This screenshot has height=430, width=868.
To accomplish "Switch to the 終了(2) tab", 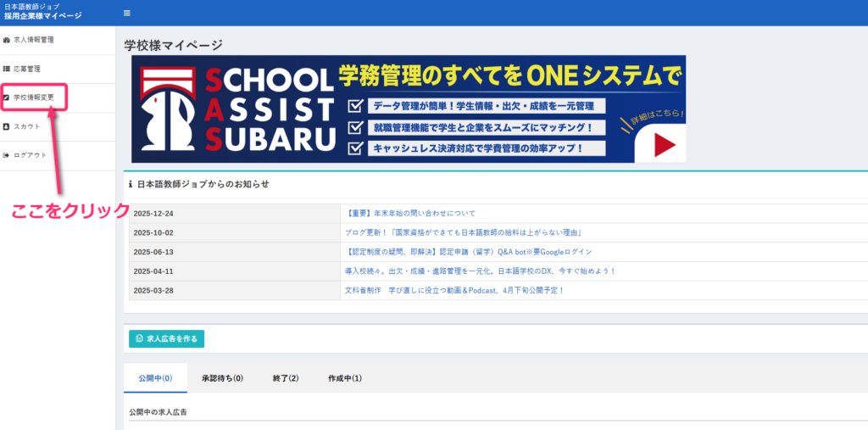I will point(286,378).
